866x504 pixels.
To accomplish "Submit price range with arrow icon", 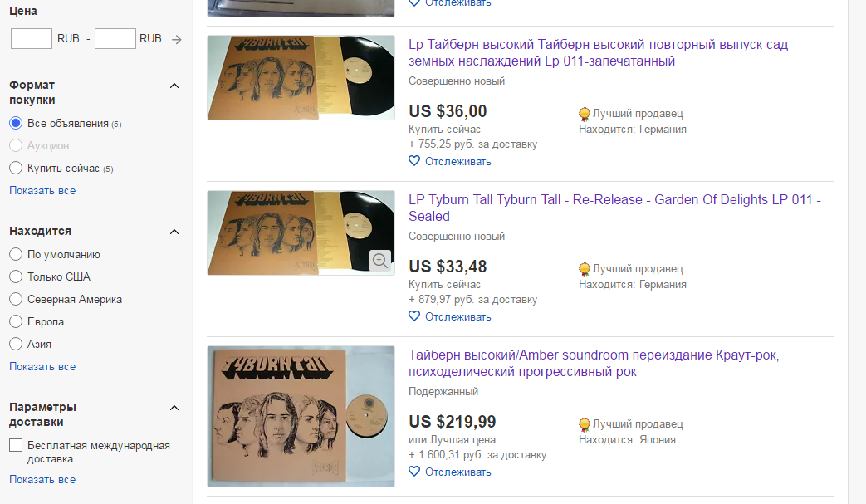I will (x=176, y=39).
